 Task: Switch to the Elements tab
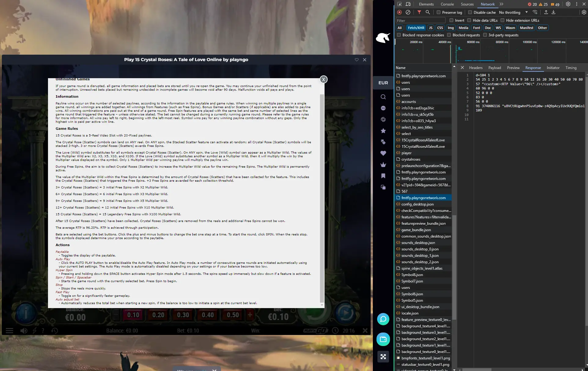(x=426, y=4)
